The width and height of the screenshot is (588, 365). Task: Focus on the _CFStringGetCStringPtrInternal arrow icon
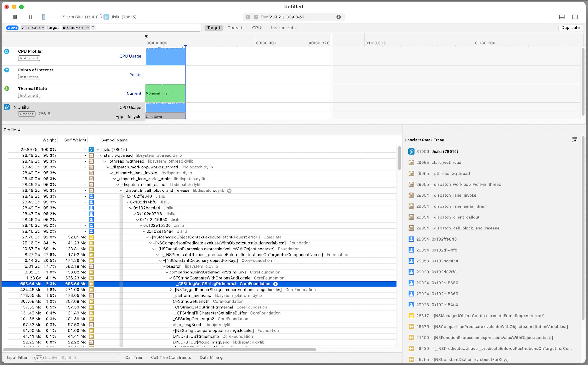click(275, 284)
